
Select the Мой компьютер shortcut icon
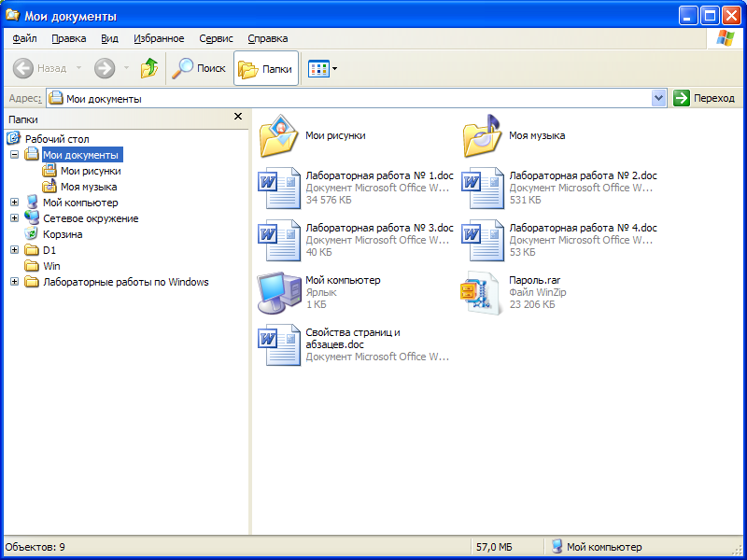pos(279,293)
